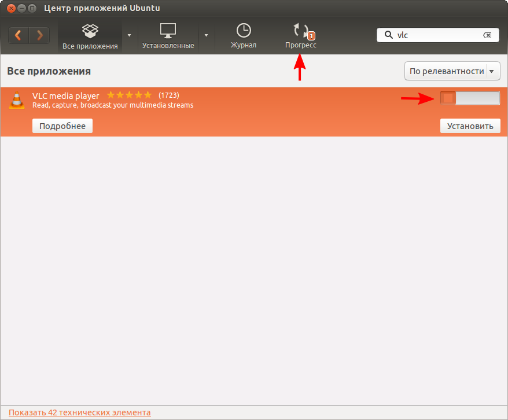The width and height of the screenshot is (508, 420).
Task: Open the Установленные section
Action: point(168,36)
